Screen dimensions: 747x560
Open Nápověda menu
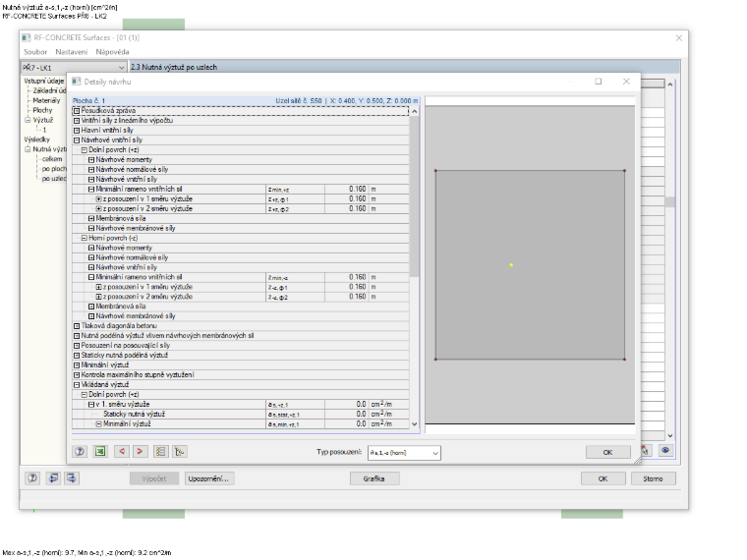tap(112, 52)
